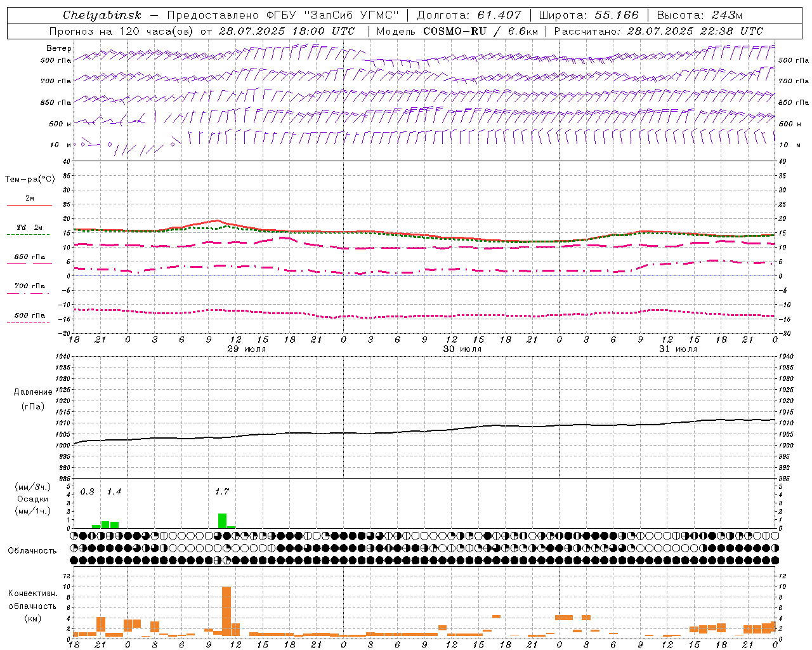Select the 'Предоставлено ФГБУ "ЗапСиб УГМС"' provider text

coord(283,15)
